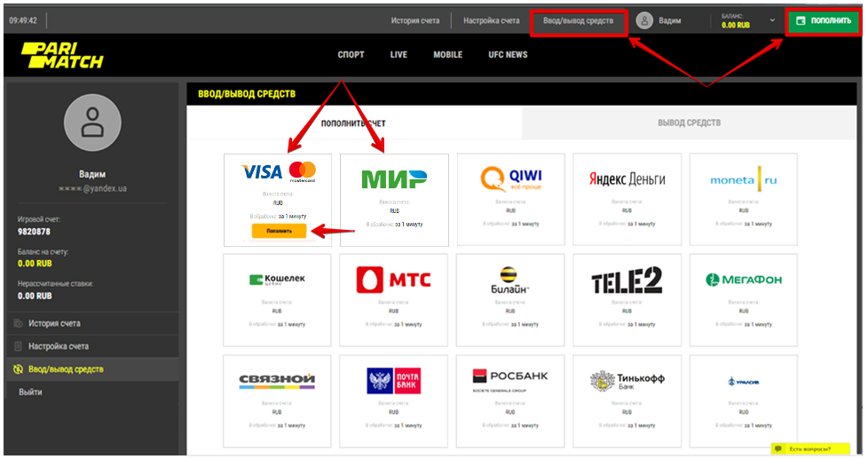
Task: Select Кошелек payment option
Action: [x=277, y=300]
